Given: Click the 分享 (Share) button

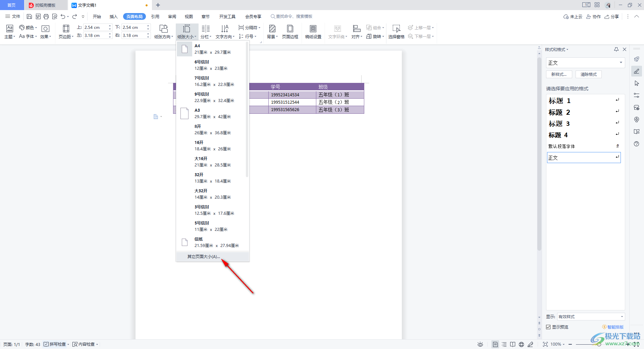Looking at the screenshot, I should point(611,16).
